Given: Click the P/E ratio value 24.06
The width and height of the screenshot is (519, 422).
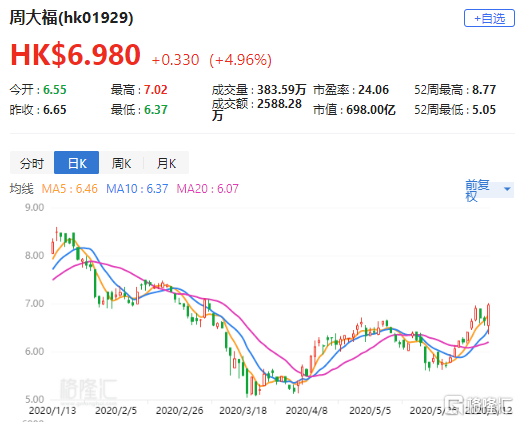Looking at the screenshot, I should (373, 90).
